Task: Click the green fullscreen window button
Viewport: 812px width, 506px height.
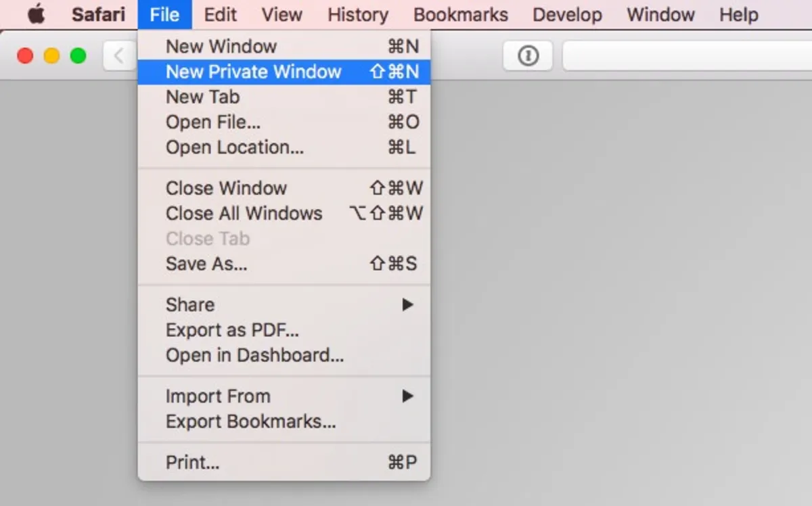Action: click(x=78, y=56)
